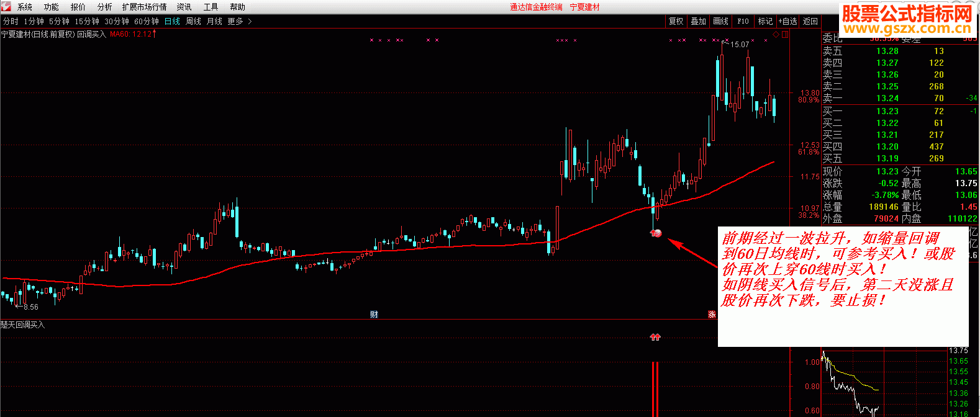Click the TDX app logo icon
This screenshot has width=980, height=417.
[x=6, y=6]
